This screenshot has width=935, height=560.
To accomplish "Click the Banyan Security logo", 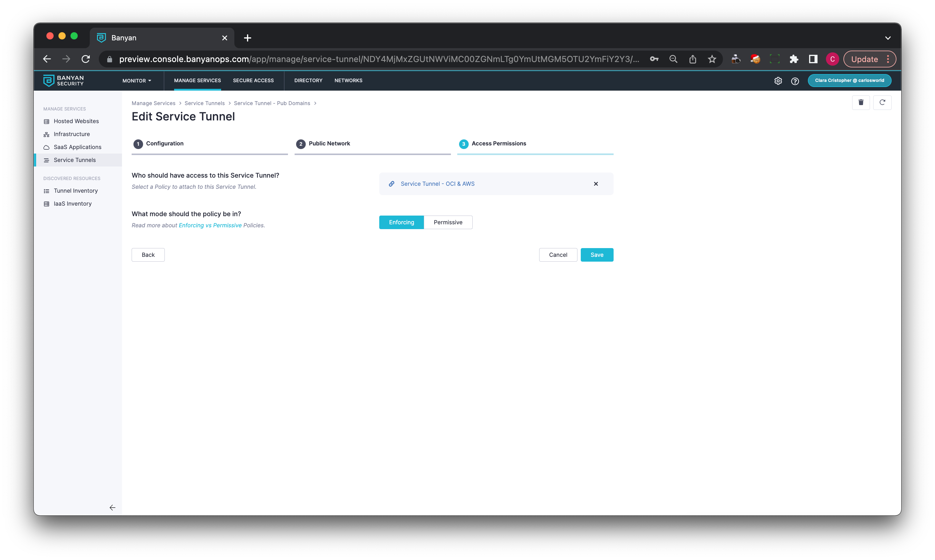I will coord(64,80).
